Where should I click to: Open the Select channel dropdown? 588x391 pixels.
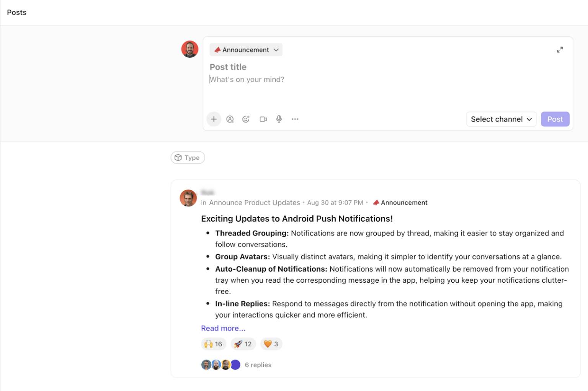[501, 119]
